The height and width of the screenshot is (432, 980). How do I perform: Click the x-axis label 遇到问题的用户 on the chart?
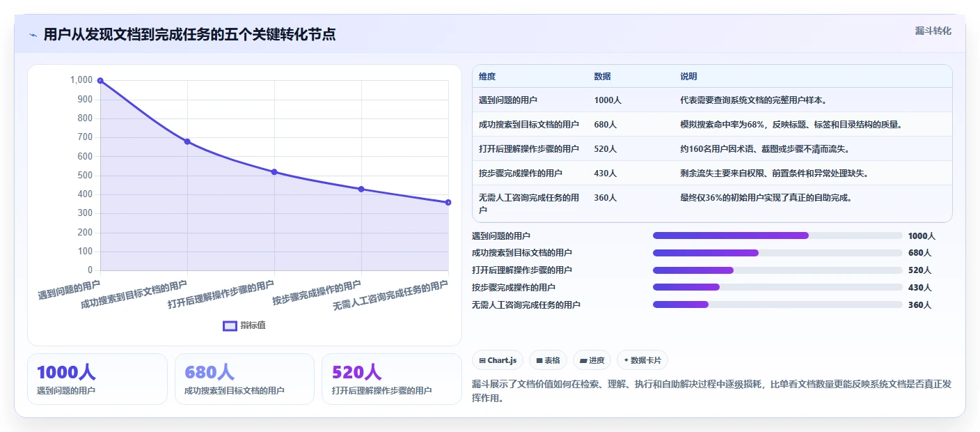[x=69, y=290]
